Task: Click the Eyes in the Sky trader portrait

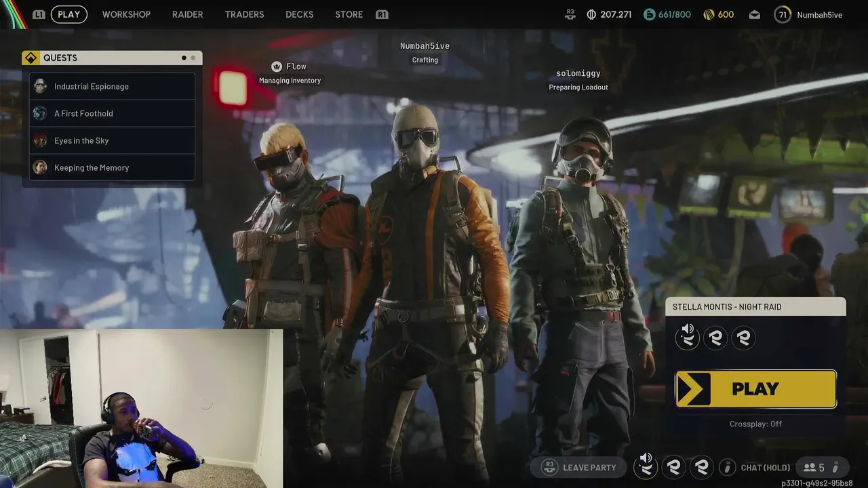Action: click(x=40, y=140)
